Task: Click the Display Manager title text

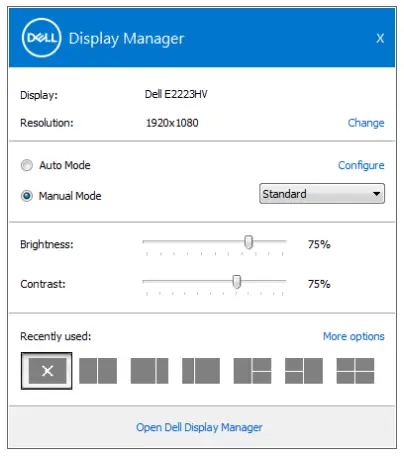Action: point(126,39)
